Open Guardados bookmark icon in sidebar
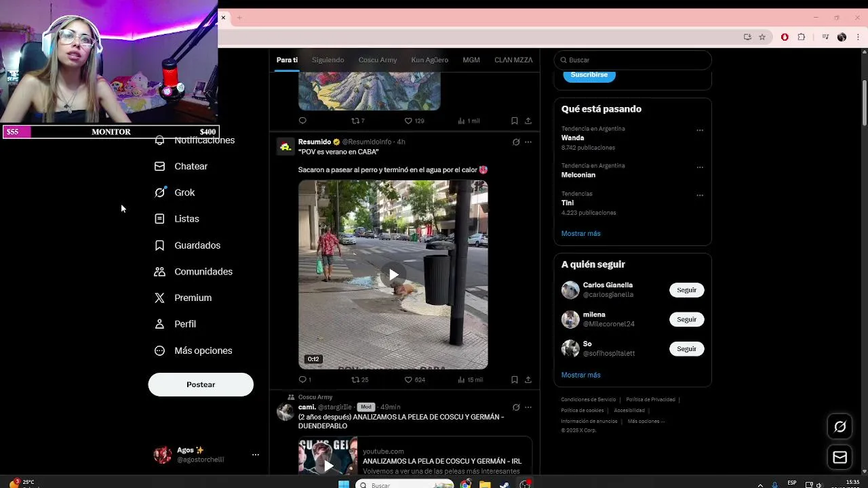Screen dimensions: 868x488 click(159, 245)
